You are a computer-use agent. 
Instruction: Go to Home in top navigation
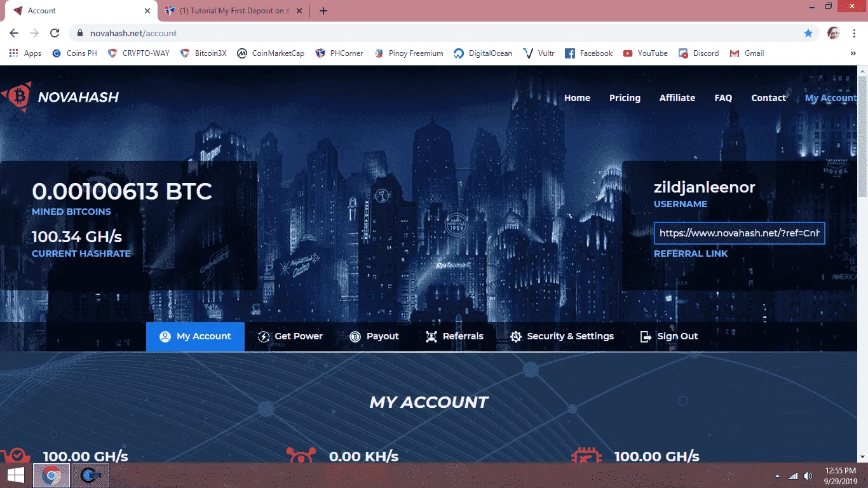pyautogui.click(x=577, y=98)
